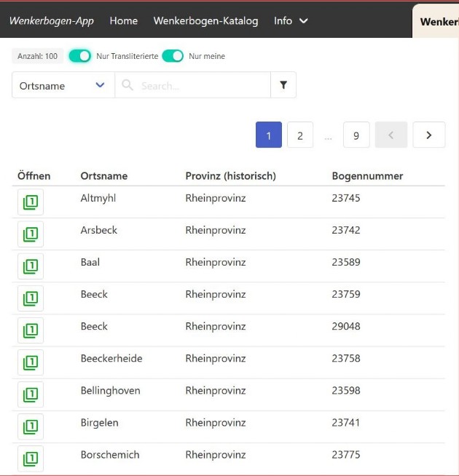Open the Beeck entry numbered 23759
The width and height of the screenshot is (459, 476).
[31, 298]
